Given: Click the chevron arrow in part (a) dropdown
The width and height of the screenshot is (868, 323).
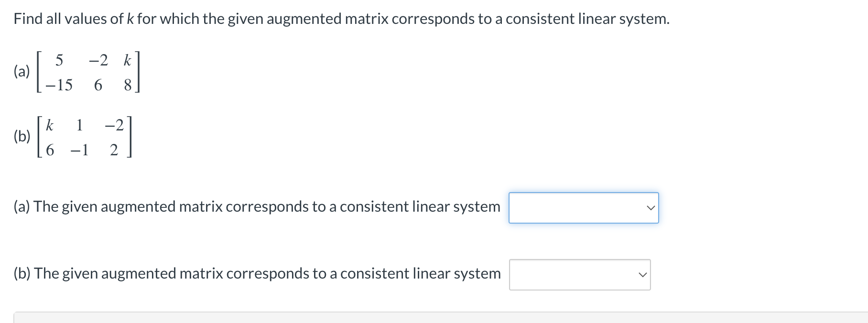Looking at the screenshot, I should tap(651, 207).
